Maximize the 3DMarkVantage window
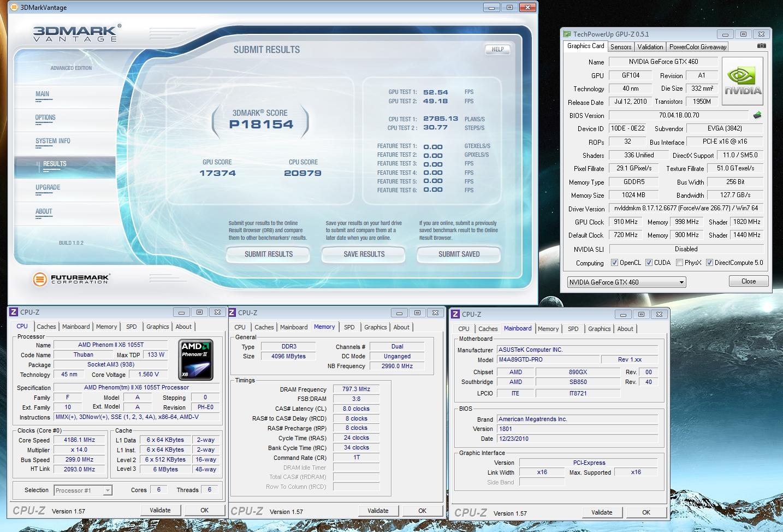 [509, 7]
